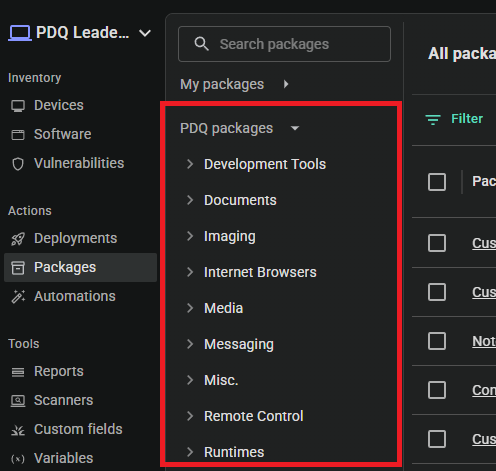Select the Remote Control tree label

[254, 416]
